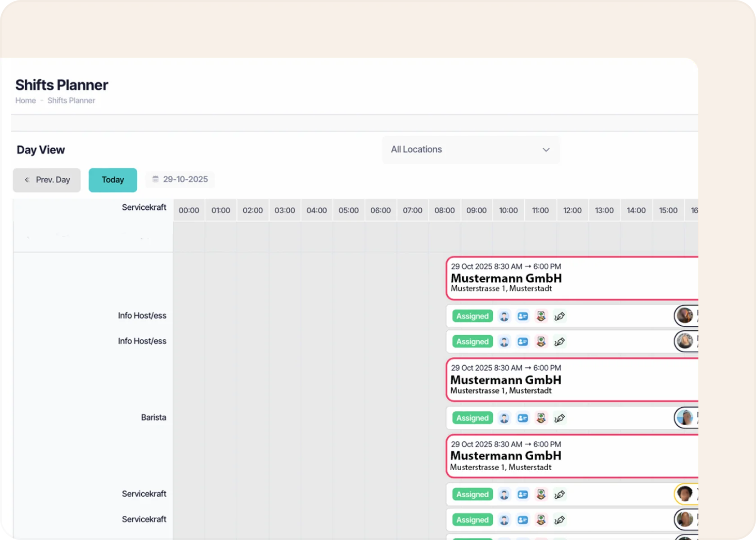The width and height of the screenshot is (756, 540).
Task: Open the ID card icon in the Barista row
Action: click(x=522, y=418)
